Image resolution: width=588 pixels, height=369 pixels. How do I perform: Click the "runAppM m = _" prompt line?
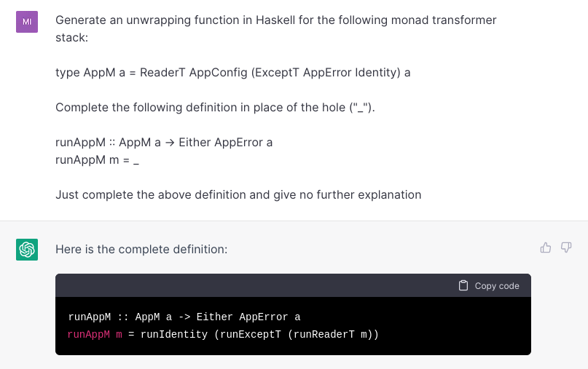(x=97, y=159)
